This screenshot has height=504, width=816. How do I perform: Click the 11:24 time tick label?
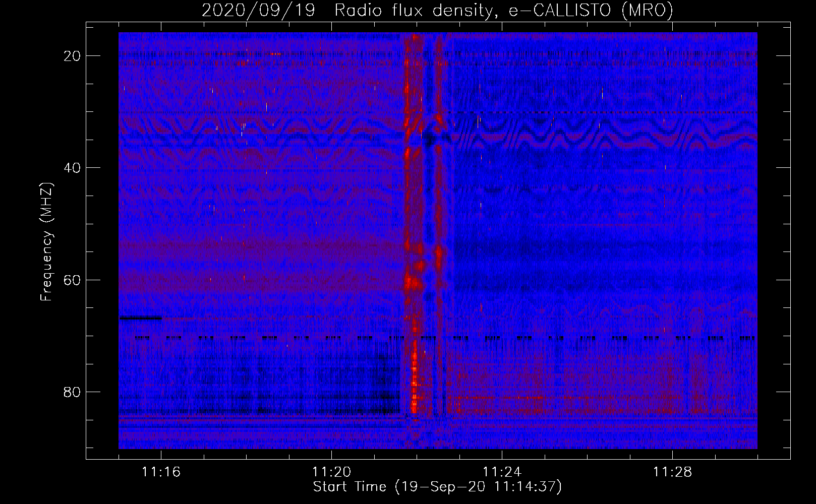tap(502, 472)
